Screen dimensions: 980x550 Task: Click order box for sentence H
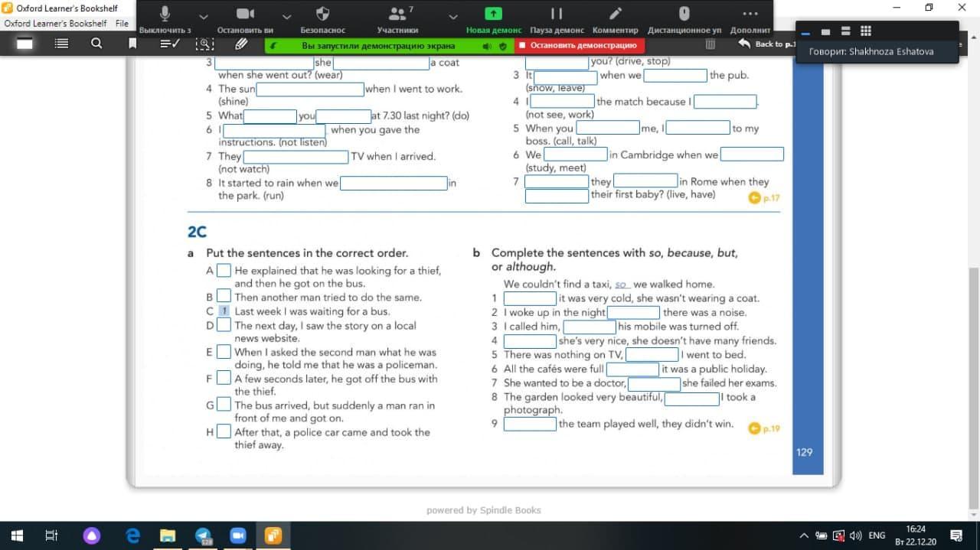tap(224, 431)
